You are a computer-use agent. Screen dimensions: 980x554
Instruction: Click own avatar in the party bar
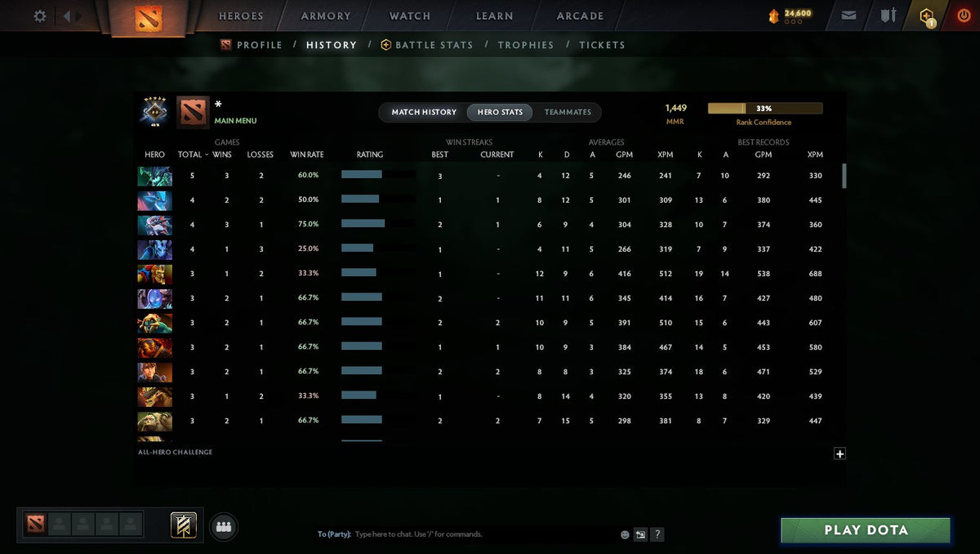click(35, 524)
